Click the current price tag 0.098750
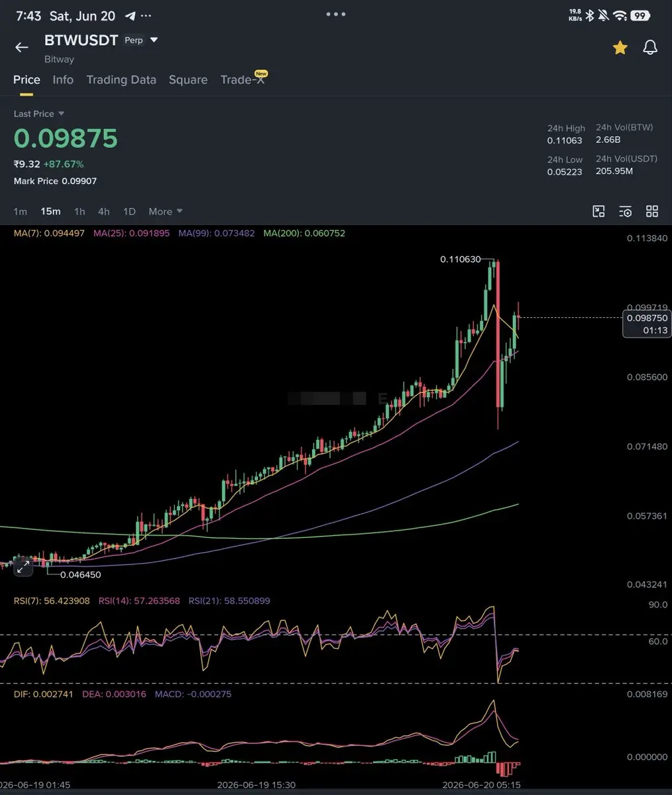The width and height of the screenshot is (672, 795). pyautogui.click(x=647, y=324)
